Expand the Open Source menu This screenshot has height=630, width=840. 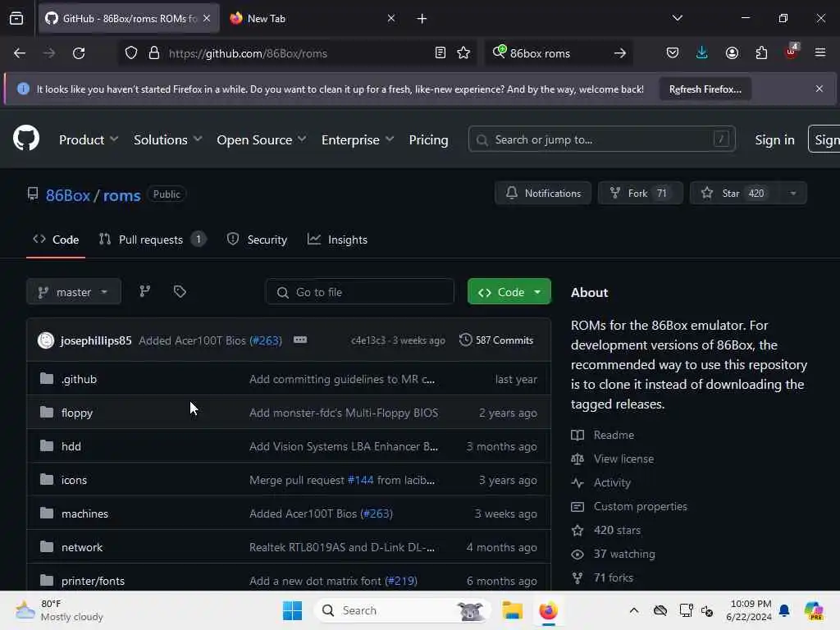point(262,139)
